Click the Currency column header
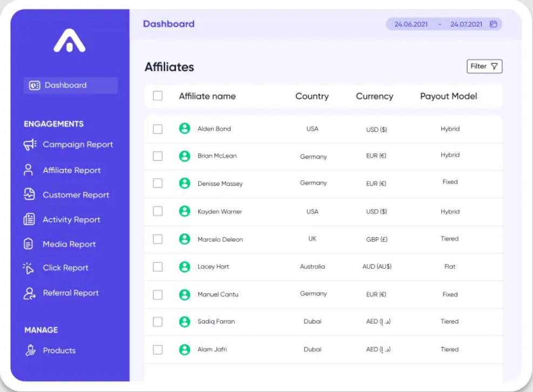Viewport: 533px width, 392px height. coord(375,96)
